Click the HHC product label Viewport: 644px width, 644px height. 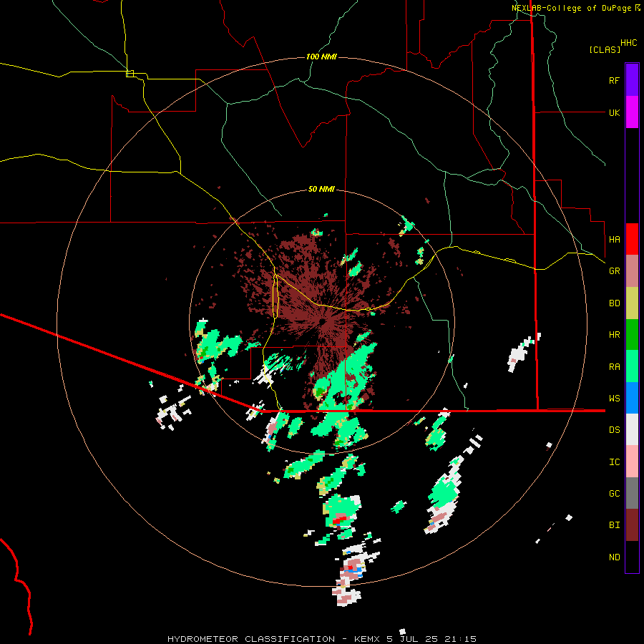pos(628,43)
